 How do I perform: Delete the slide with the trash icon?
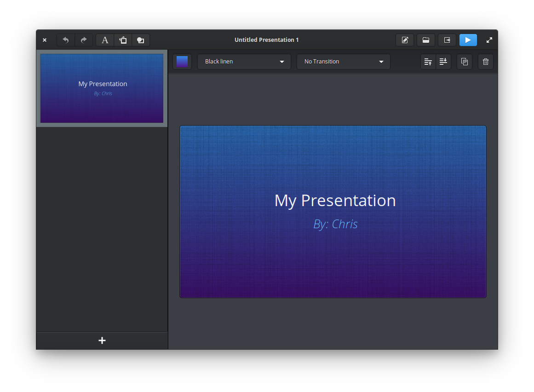click(486, 62)
